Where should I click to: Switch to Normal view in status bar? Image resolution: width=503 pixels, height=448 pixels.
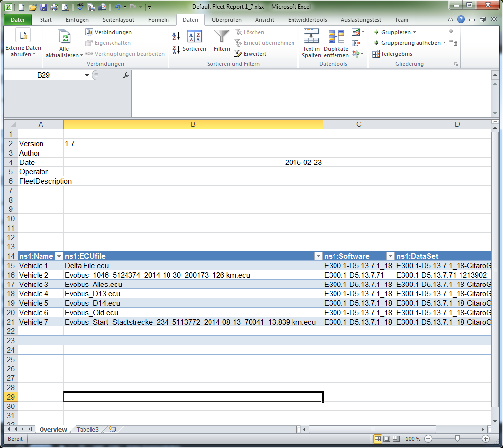tap(377, 439)
